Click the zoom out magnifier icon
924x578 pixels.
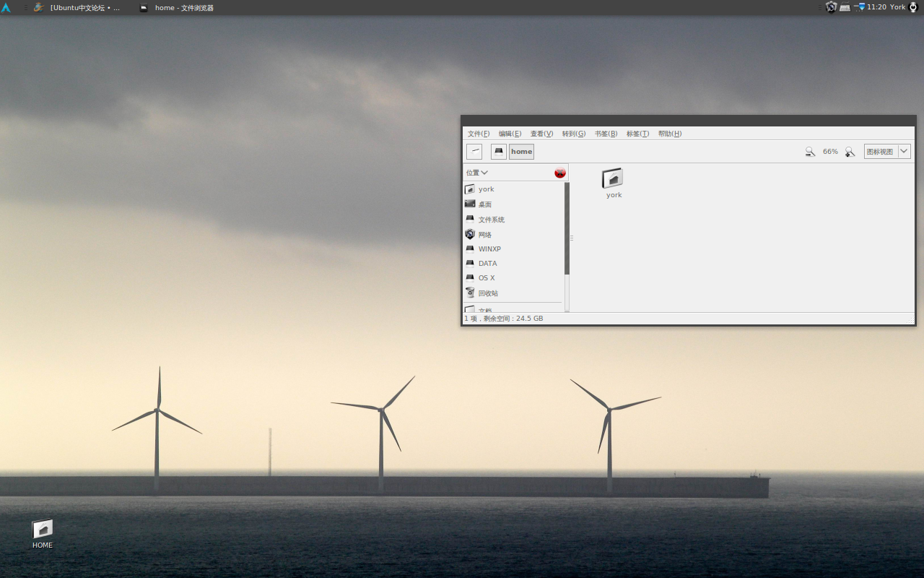tap(810, 152)
